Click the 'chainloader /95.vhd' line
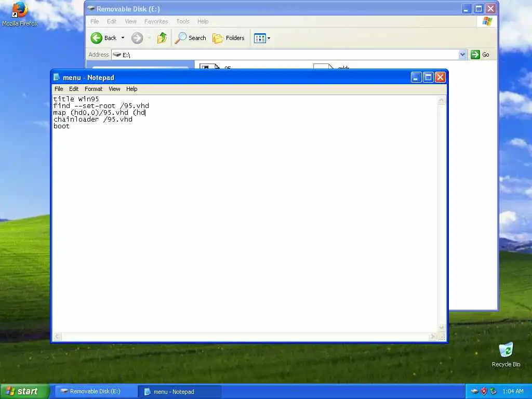 click(93, 119)
